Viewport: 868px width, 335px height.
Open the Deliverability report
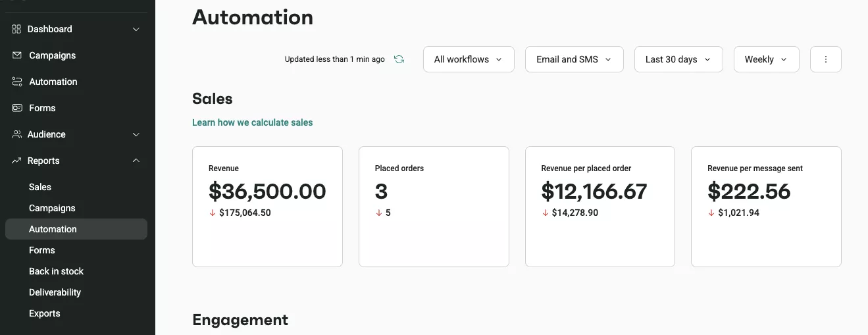tap(55, 292)
